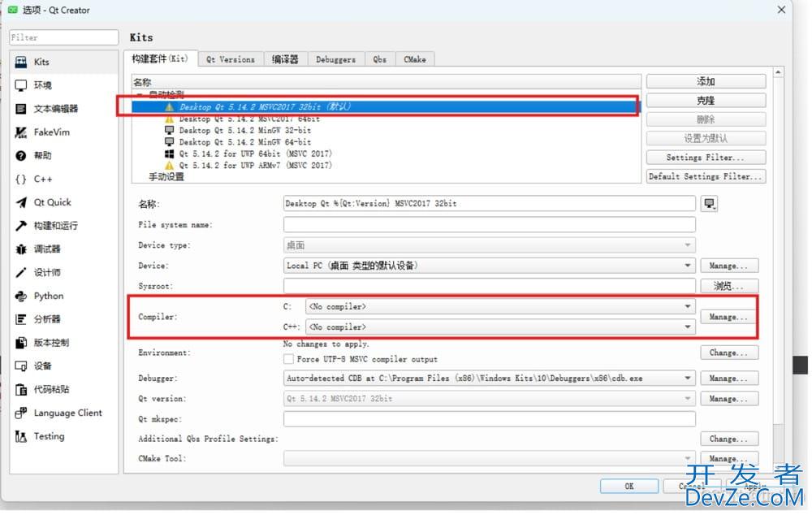Open the Device type dropdown
The width and height of the screenshot is (812, 515).
tap(490, 245)
